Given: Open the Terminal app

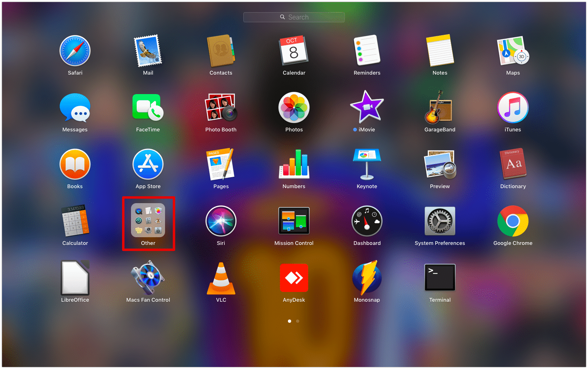Looking at the screenshot, I should tap(440, 278).
